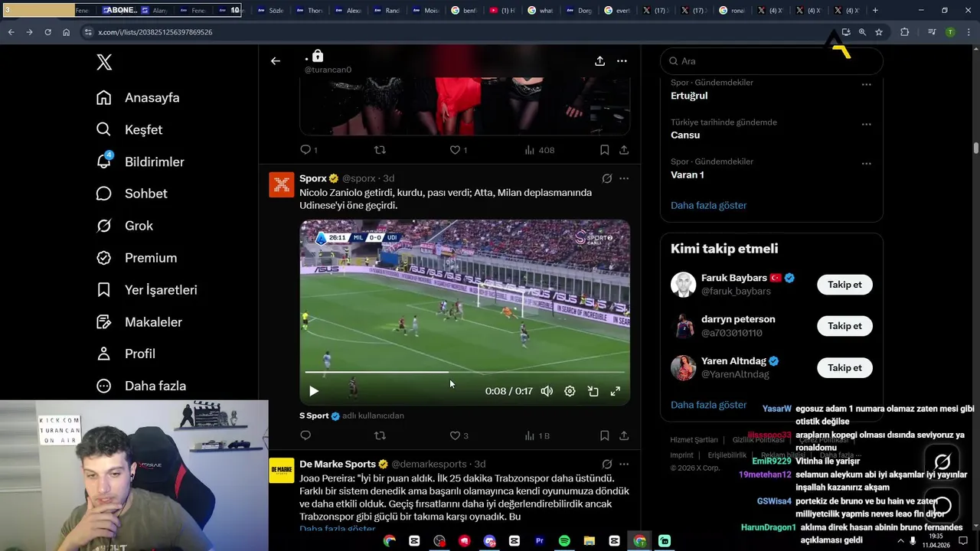
Task: Click the X logo in the sidebar
Action: [104, 62]
